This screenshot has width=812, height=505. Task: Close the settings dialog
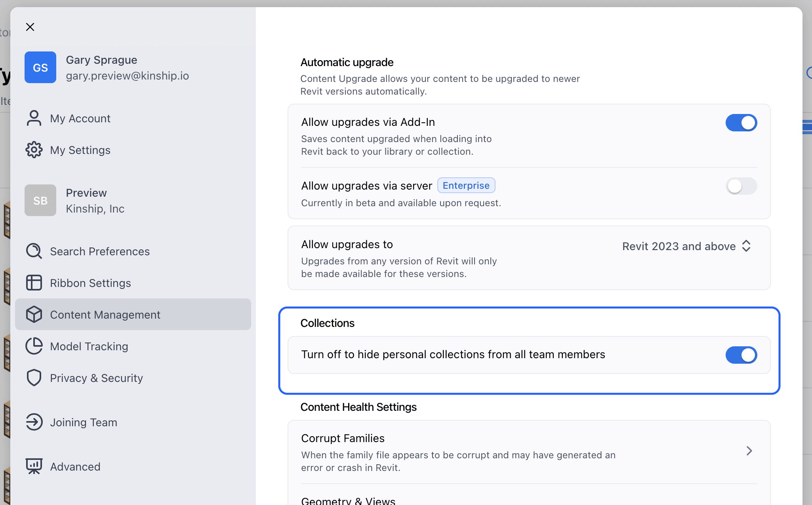[30, 27]
